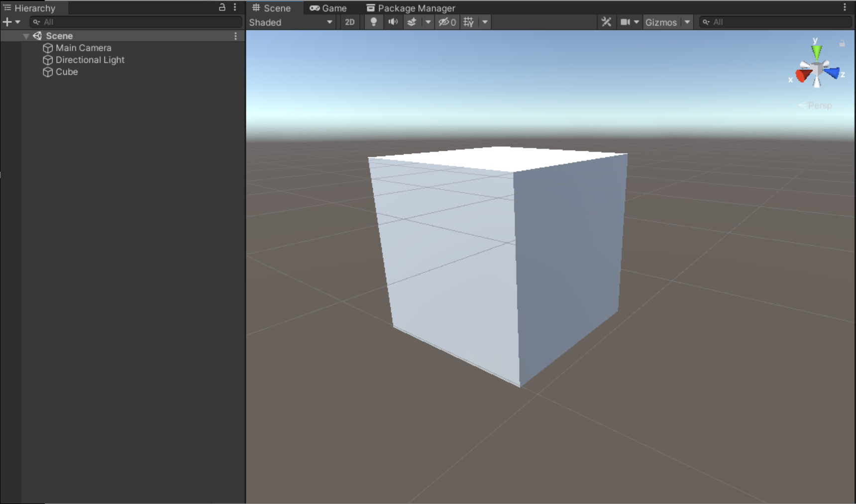
Task: Click the red X axis cone on the gizmo
Action: 803,76
